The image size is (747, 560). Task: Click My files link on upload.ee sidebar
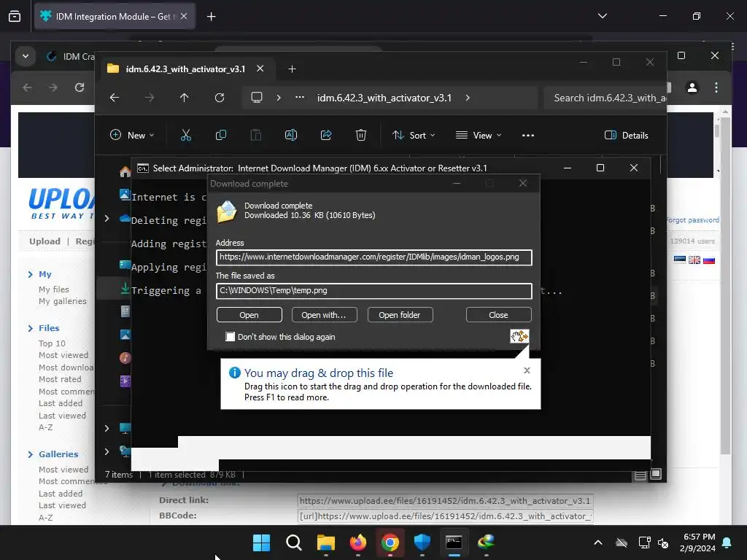[54, 289]
